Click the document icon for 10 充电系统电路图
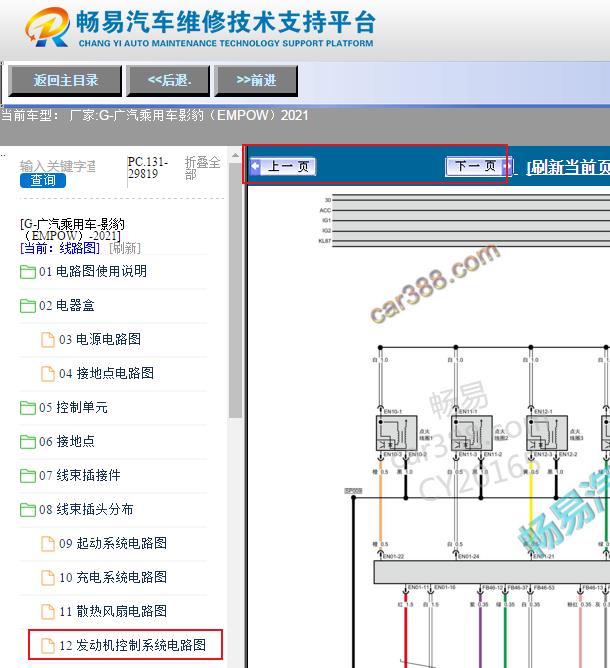The image size is (610, 668). (x=48, y=578)
